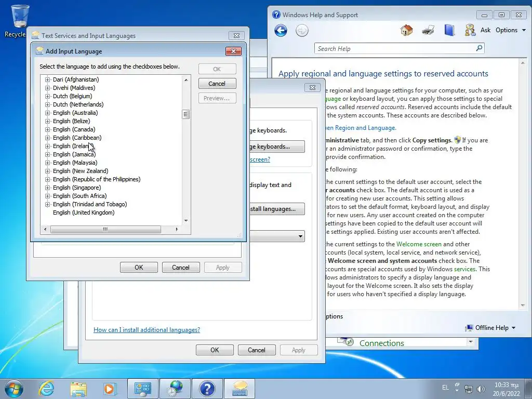
Task: Expand English (Canada) node
Action: pyautogui.click(x=47, y=129)
